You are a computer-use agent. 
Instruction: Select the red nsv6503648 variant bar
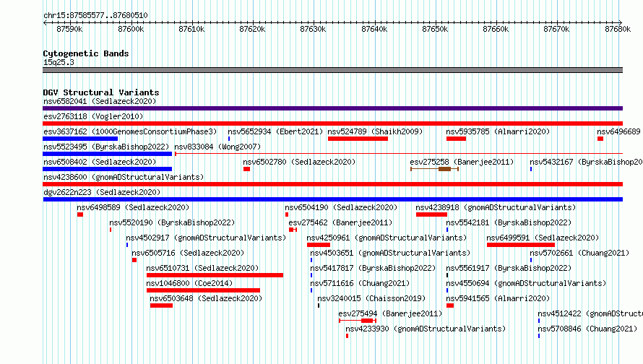tap(161, 305)
